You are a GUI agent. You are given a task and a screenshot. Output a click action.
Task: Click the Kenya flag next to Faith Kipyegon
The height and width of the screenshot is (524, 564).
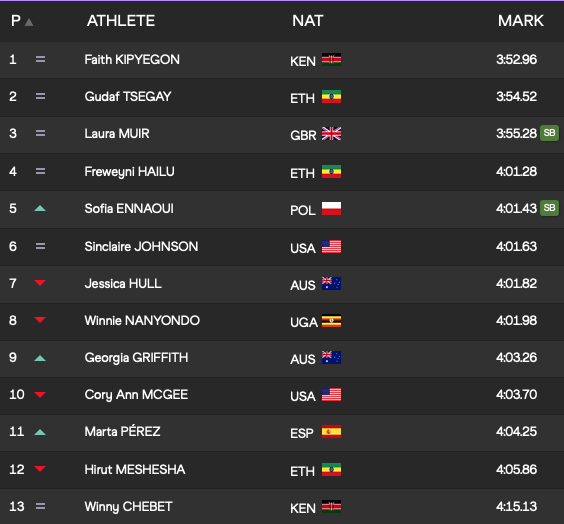(331, 60)
